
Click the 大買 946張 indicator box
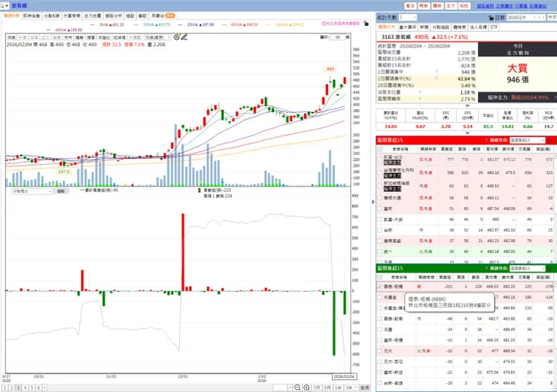click(x=518, y=74)
